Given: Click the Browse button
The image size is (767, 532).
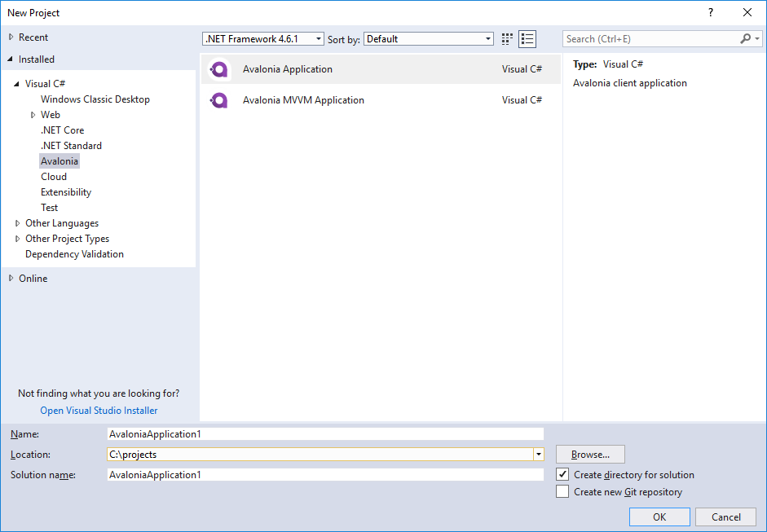Looking at the screenshot, I should (589, 455).
